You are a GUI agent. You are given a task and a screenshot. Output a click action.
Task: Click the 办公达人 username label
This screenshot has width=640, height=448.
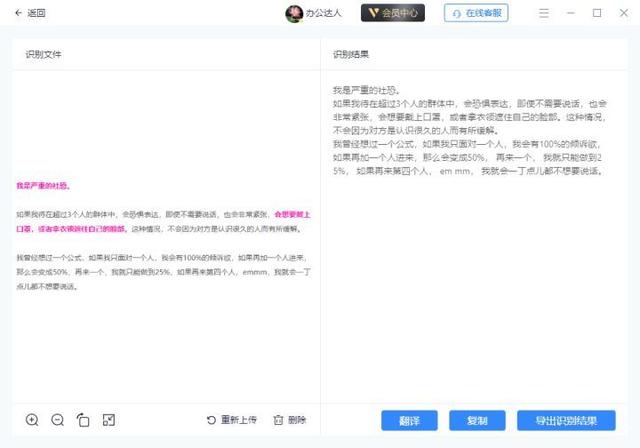[x=324, y=13]
